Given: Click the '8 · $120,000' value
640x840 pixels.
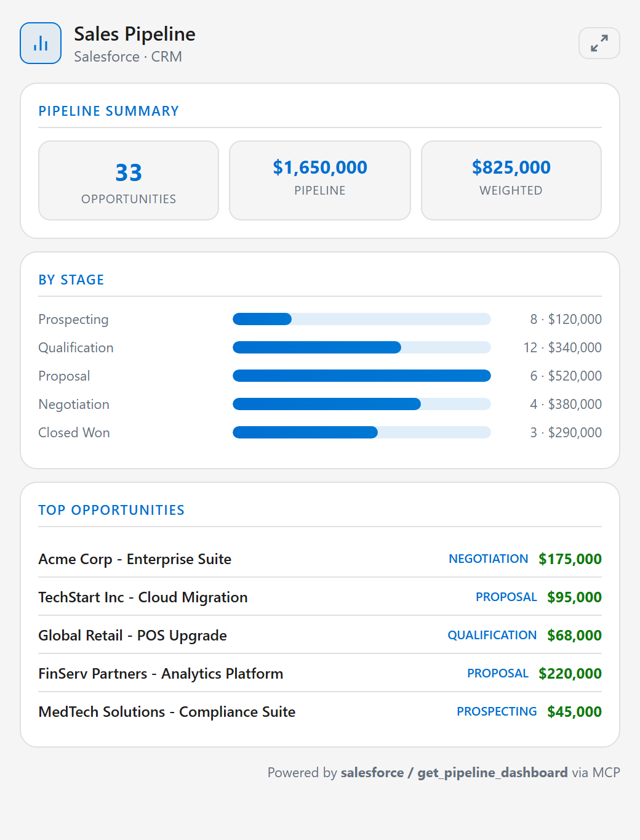Looking at the screenshot, I should 566,319.
